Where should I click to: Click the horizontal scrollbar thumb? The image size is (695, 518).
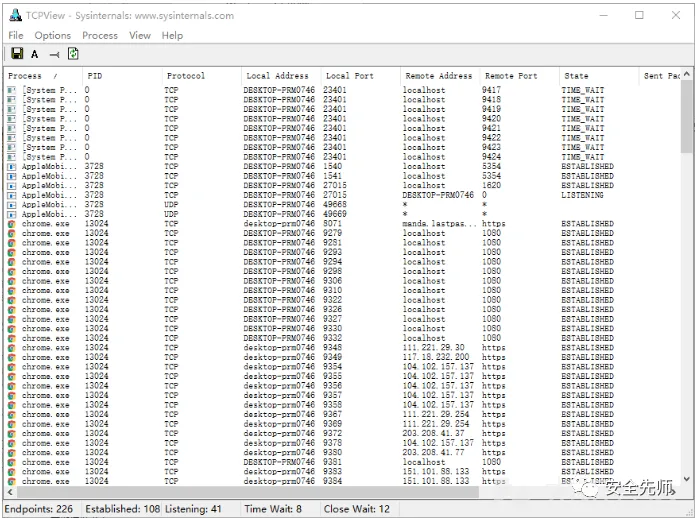pyautogui.click(x=248, y=492)
